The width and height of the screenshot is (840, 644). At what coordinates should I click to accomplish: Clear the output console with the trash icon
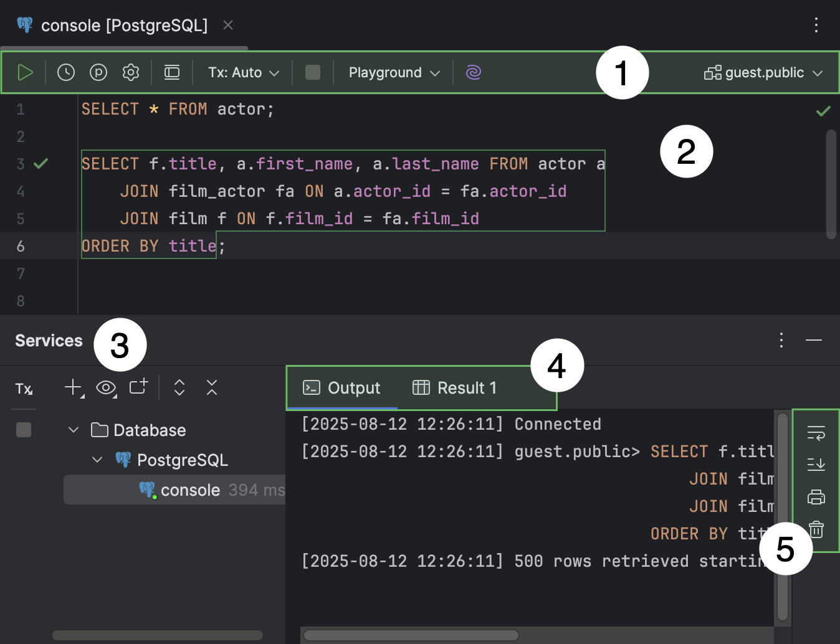(x=815, y=529)
